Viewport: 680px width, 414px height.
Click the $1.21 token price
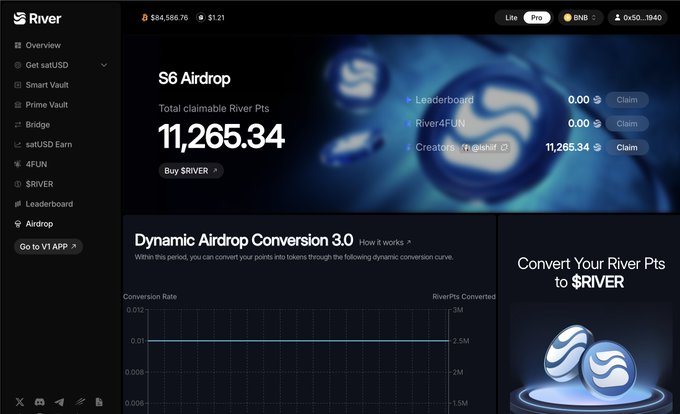point(216,18)
